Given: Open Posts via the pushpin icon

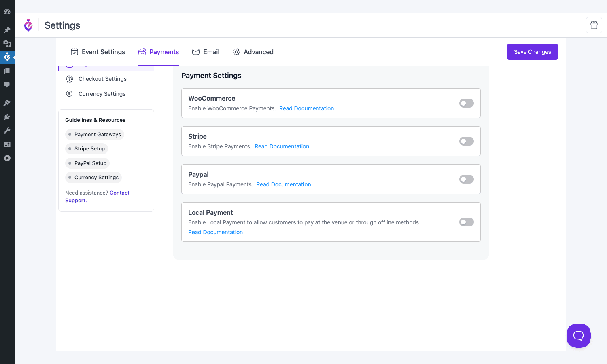Looking at the screenshot, I should (x=7, y=30).
